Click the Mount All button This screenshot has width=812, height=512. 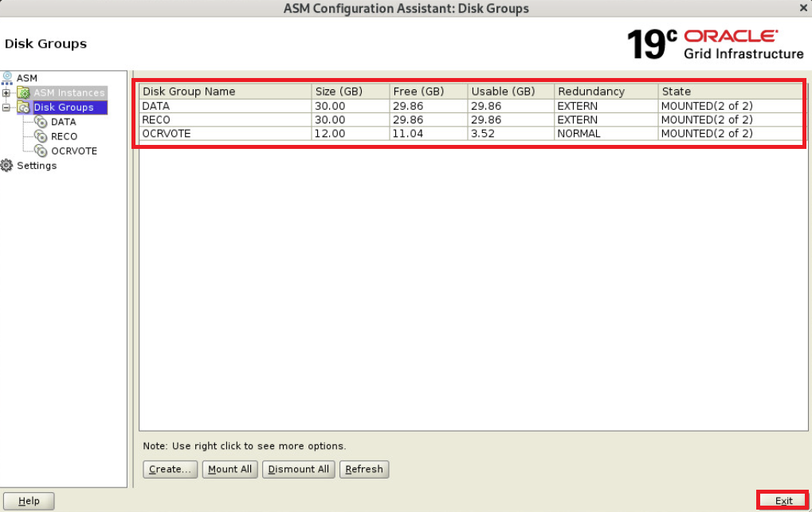pos(230,470)
